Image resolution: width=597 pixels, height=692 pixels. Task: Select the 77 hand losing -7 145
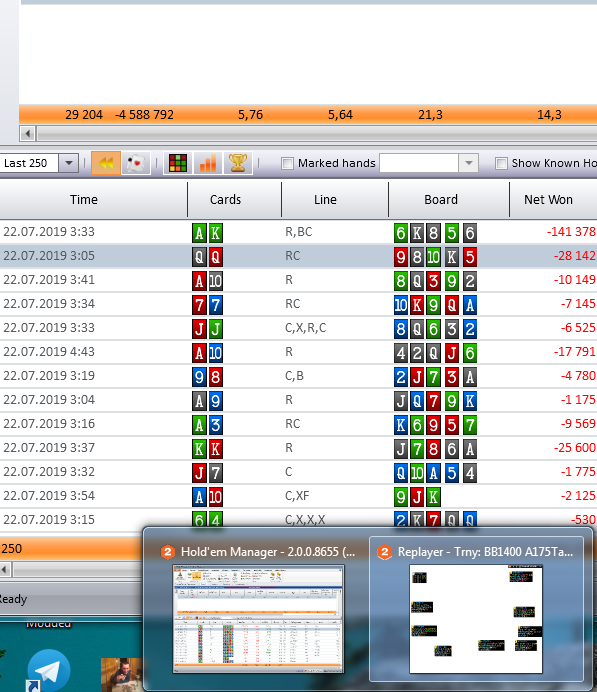[298, 304]
